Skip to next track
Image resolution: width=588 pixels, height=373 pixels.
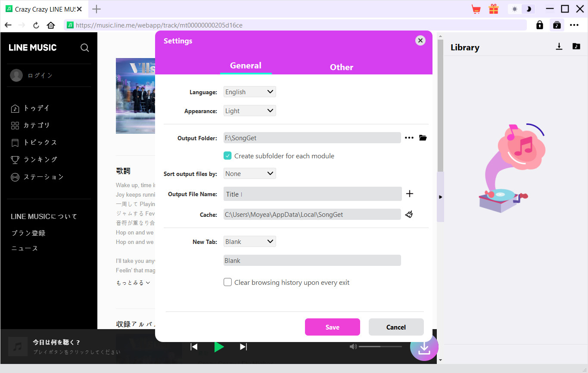click(243, 347)
